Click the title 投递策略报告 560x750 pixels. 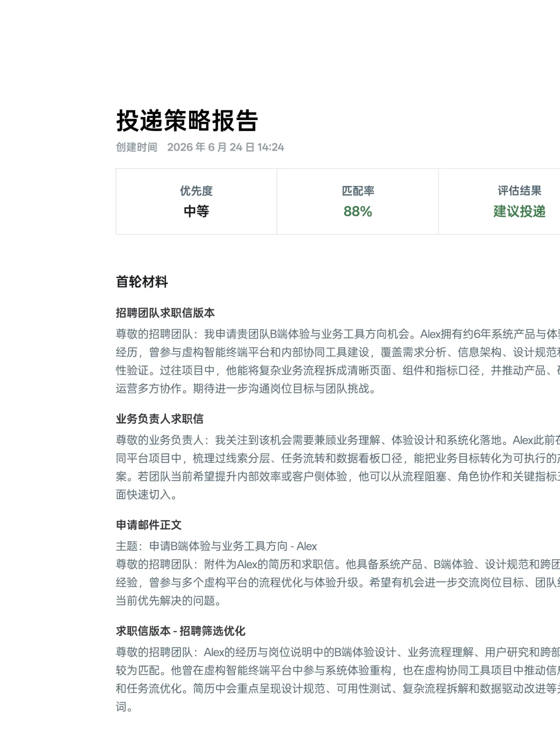pyautogui.click(x=187, y=120)
